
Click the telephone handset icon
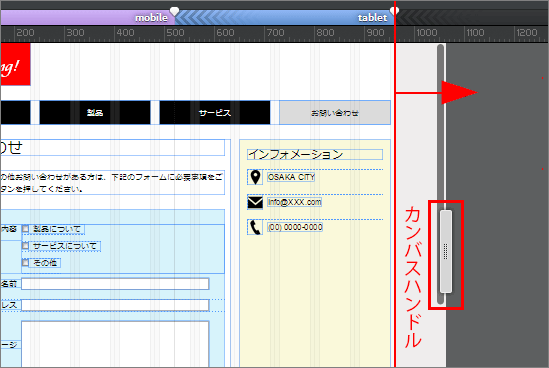(255, 227)
